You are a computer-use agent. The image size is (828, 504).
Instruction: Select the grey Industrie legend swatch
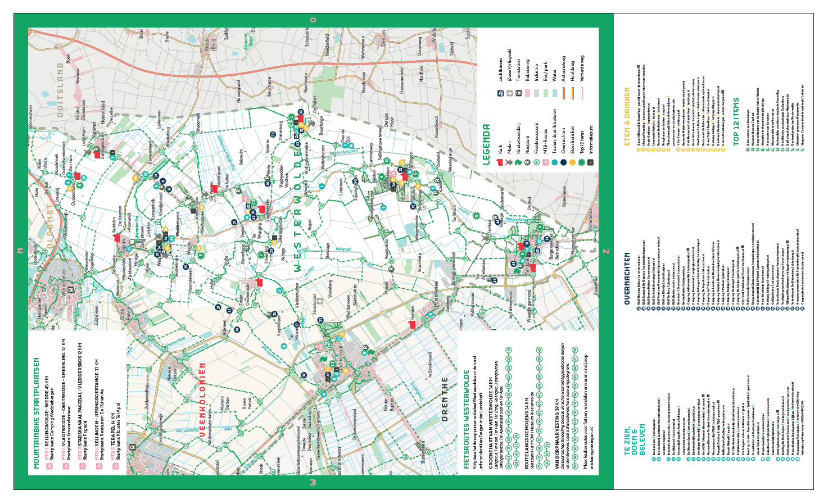pyautogui.click(x=536, y=93)
